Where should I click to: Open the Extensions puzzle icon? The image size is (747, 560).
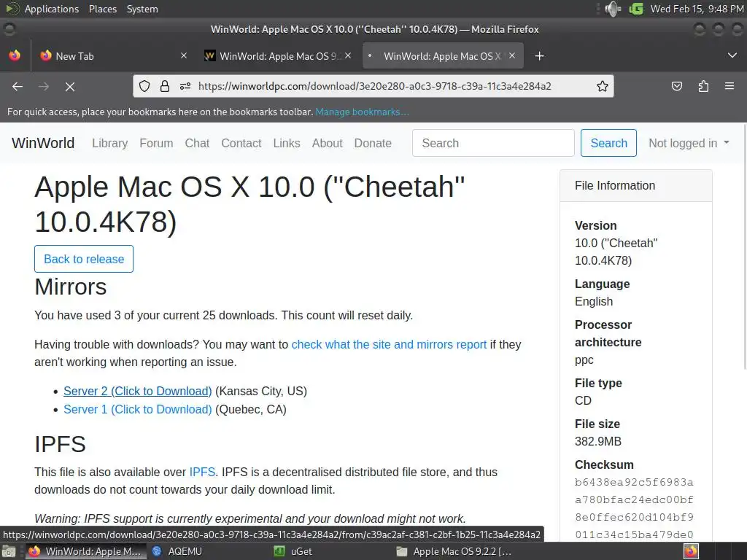pyautogui.click(x=703, y=86)
